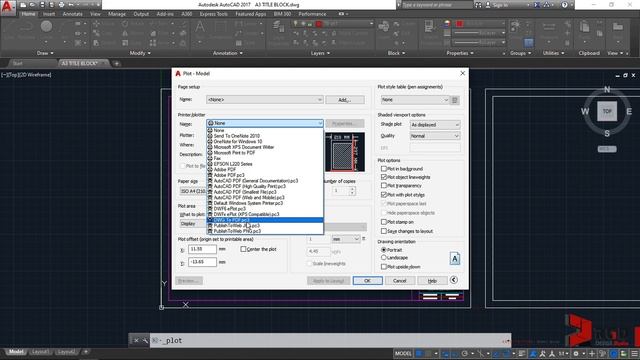
Task: Click OK in the Plot dialog
Action: pyautogui.click(x=367, y=281)
